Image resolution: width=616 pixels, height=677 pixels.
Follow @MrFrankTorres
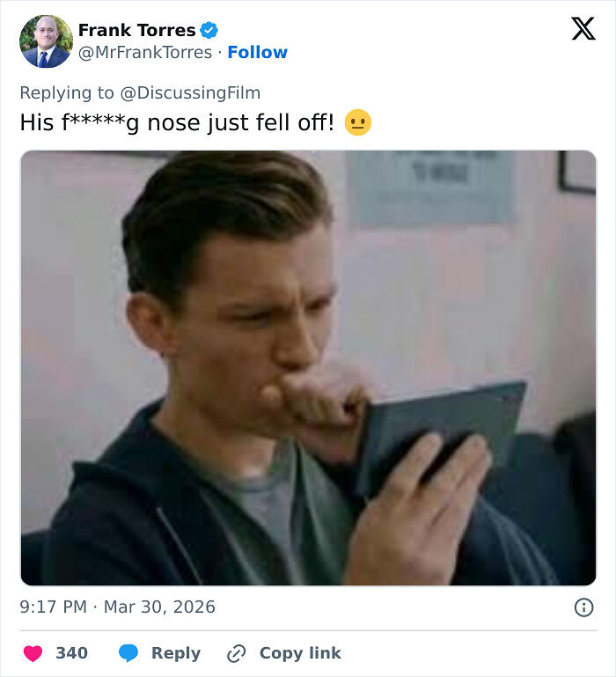click(257, 53)
